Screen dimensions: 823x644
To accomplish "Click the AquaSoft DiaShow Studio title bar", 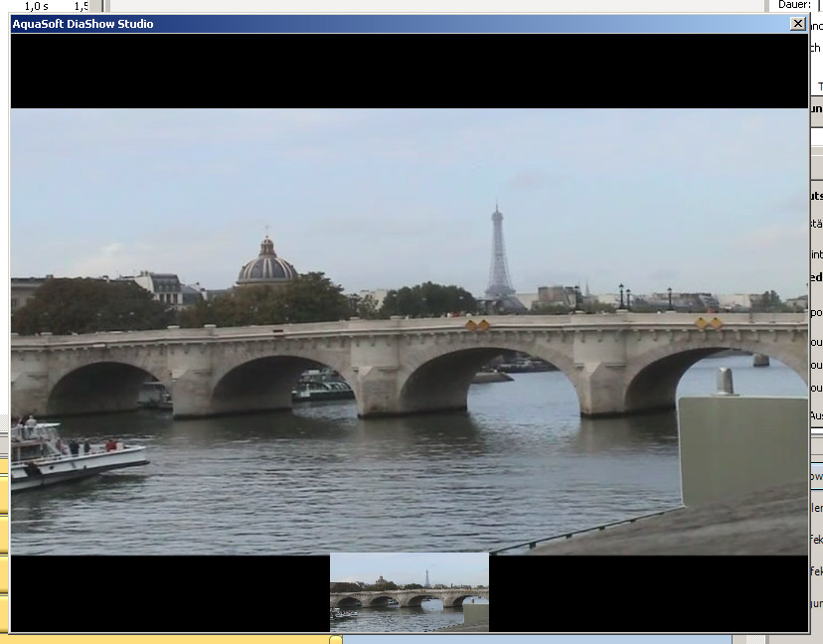I will tap(398, 24).
